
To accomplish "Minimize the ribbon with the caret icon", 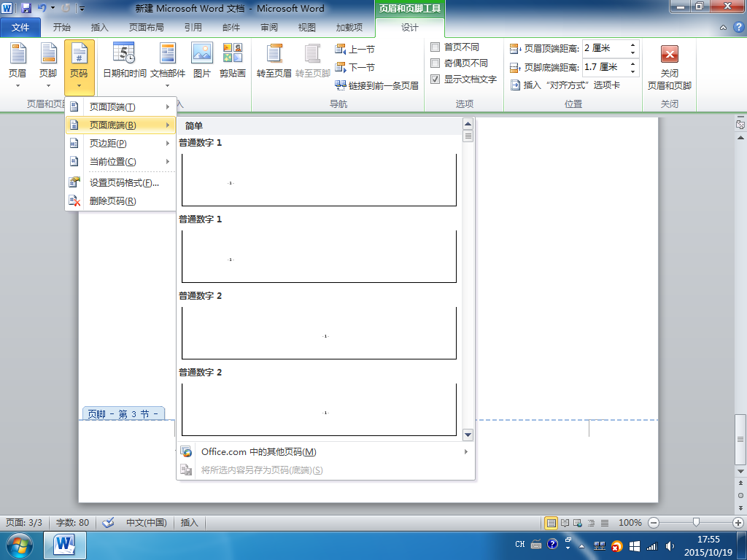I will pos(723,28).
